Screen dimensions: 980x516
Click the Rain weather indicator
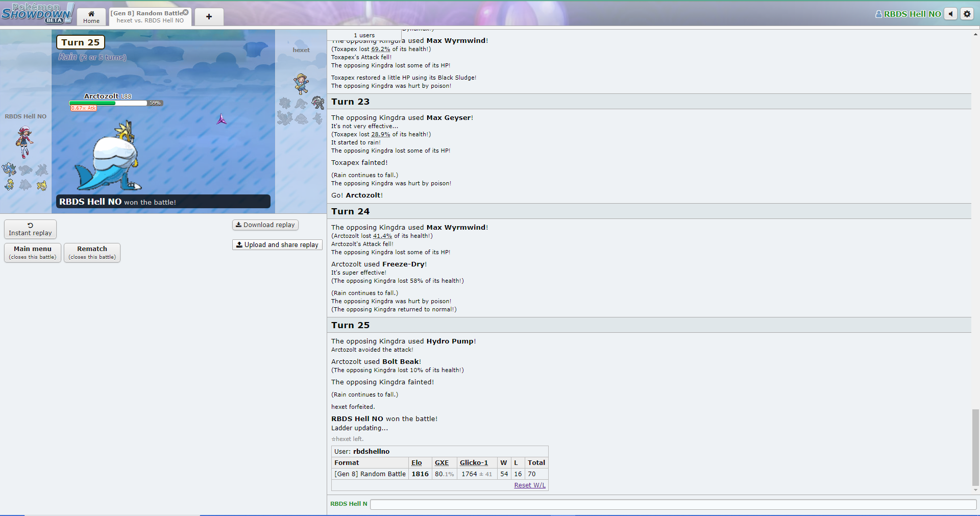pyautogui.click(x=92, y=57)
